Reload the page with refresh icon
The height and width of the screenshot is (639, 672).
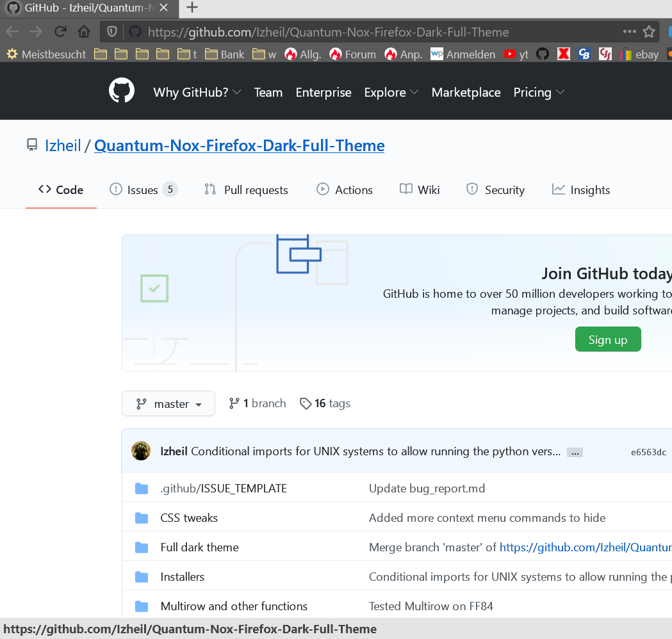point(60,31)
